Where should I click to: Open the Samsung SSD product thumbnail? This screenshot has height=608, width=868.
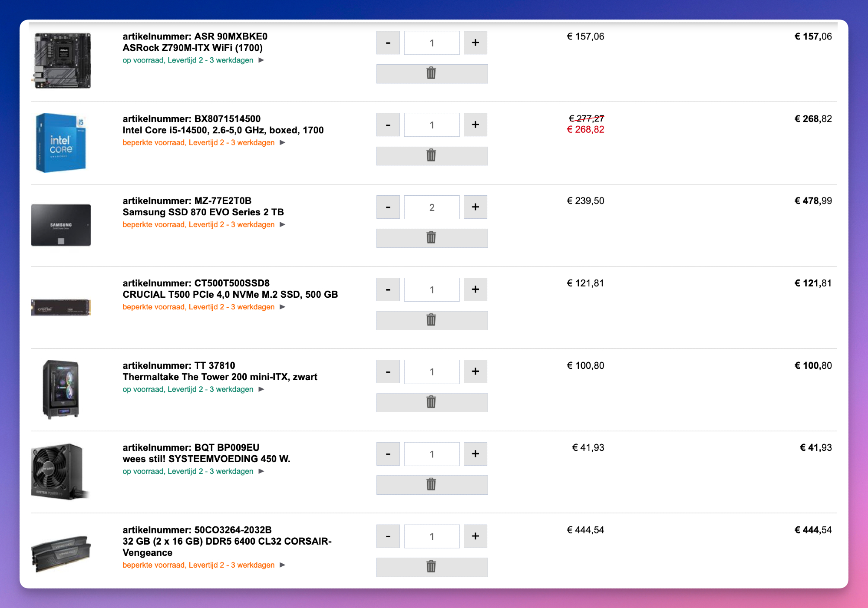click(61, 225)
